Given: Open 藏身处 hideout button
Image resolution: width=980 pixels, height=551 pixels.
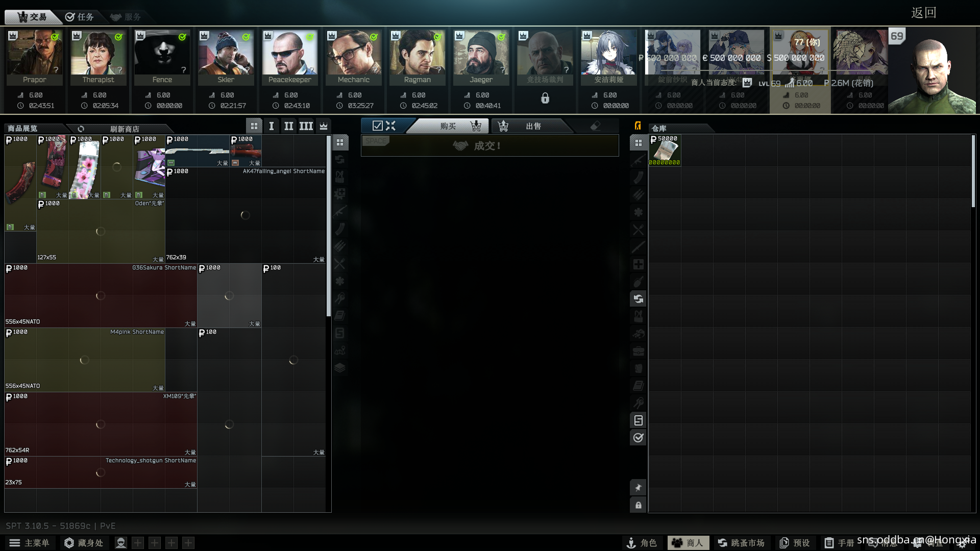Looking at the screenshot, I should pyautogui.click(x=84, y=543).
